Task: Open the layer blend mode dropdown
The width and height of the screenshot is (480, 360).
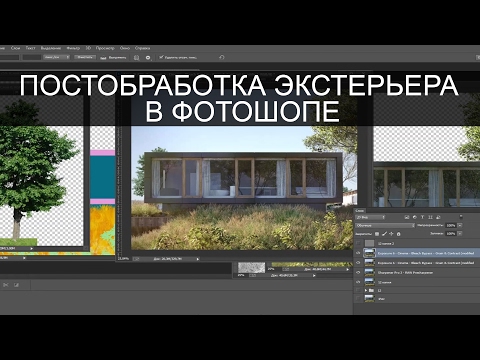Action: pos(385,226)
